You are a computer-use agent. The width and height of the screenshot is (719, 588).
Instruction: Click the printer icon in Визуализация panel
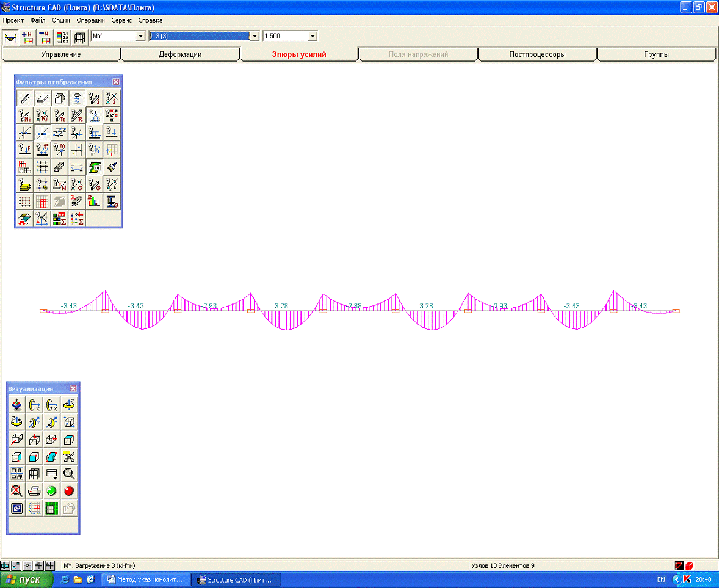(x=35, y=490)
